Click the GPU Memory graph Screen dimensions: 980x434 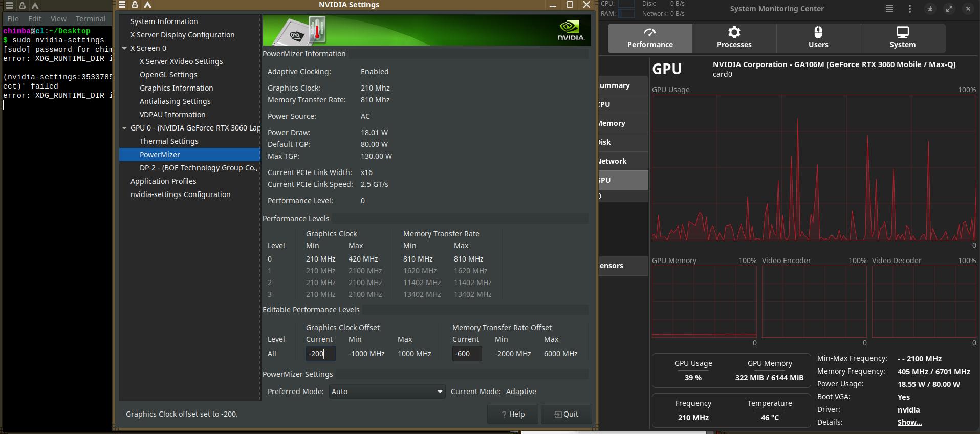click(x=704, y=302)
